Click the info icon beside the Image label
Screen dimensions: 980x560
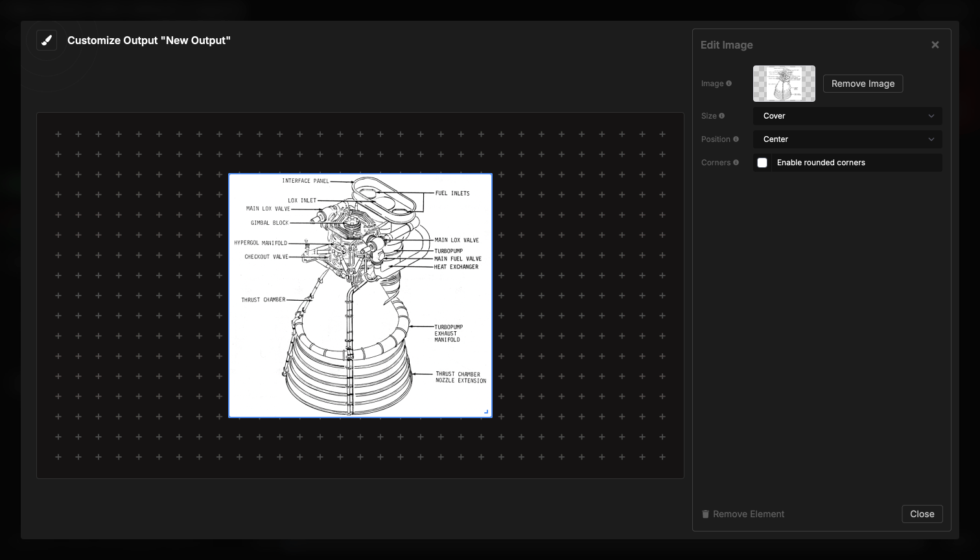pos(729,83)
